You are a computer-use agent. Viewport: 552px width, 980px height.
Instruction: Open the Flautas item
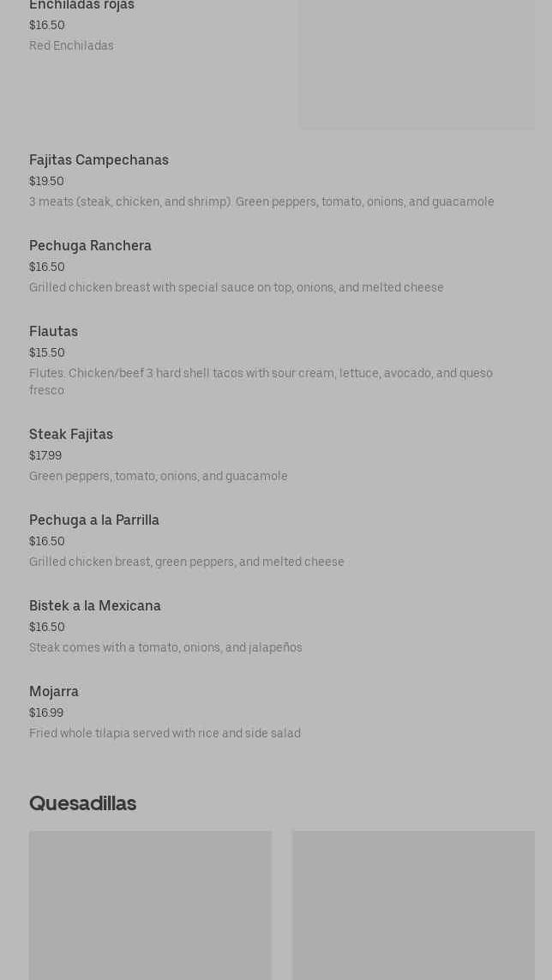(x=53, y=332)
